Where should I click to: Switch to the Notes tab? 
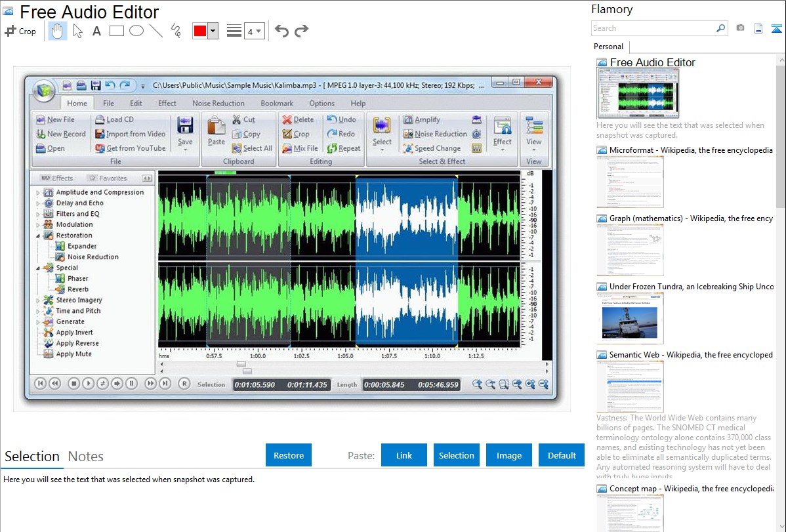85,457
